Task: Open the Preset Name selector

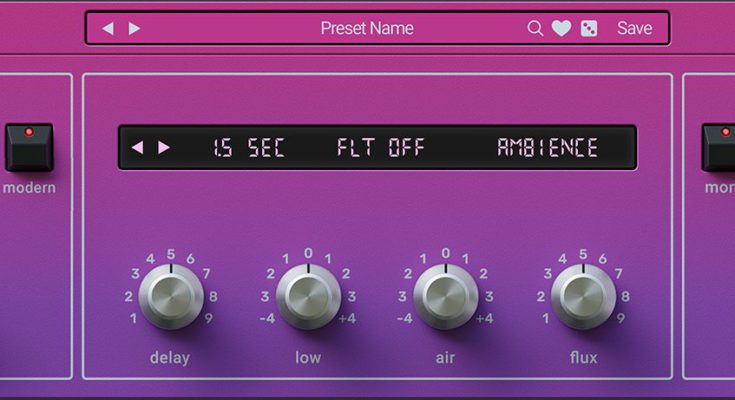Action: [x=366, y=29]
